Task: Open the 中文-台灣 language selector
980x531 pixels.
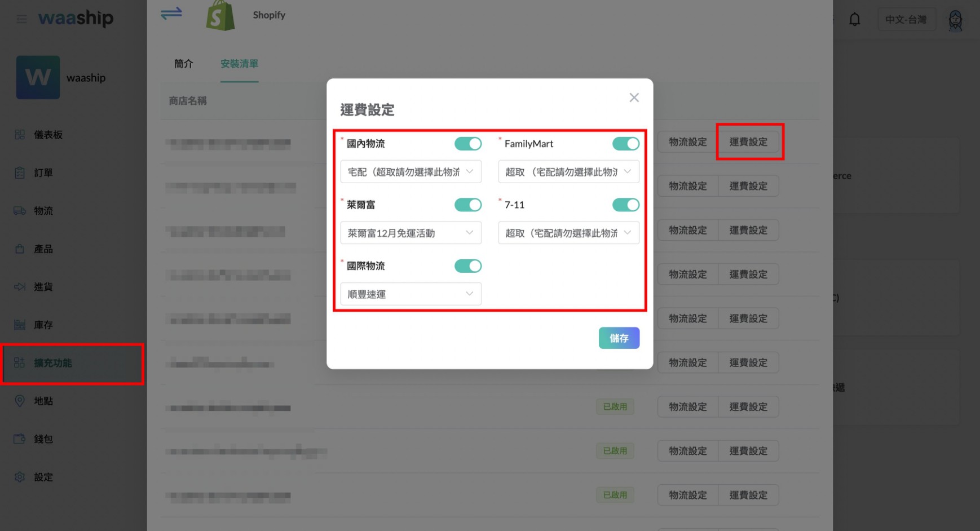Action: coord(906,20)
